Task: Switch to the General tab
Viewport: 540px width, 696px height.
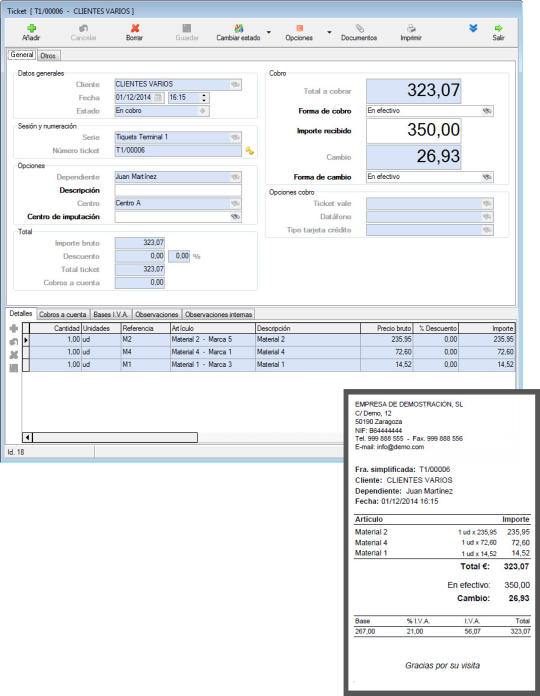Action: pyautogui.click(x=22, y=55)
